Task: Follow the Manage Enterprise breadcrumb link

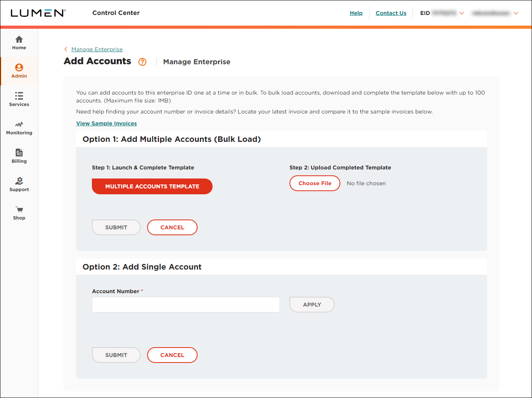Action: coord(97,49)
